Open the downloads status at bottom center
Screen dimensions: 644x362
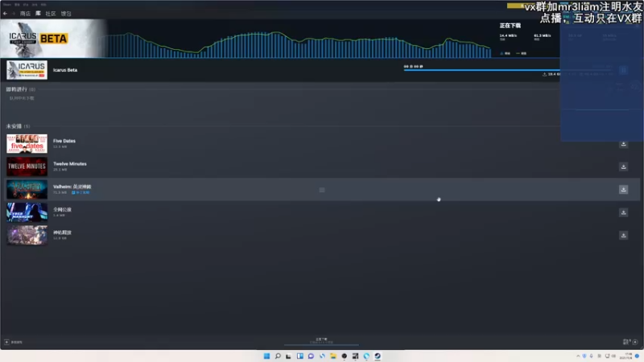click(321, 340)
